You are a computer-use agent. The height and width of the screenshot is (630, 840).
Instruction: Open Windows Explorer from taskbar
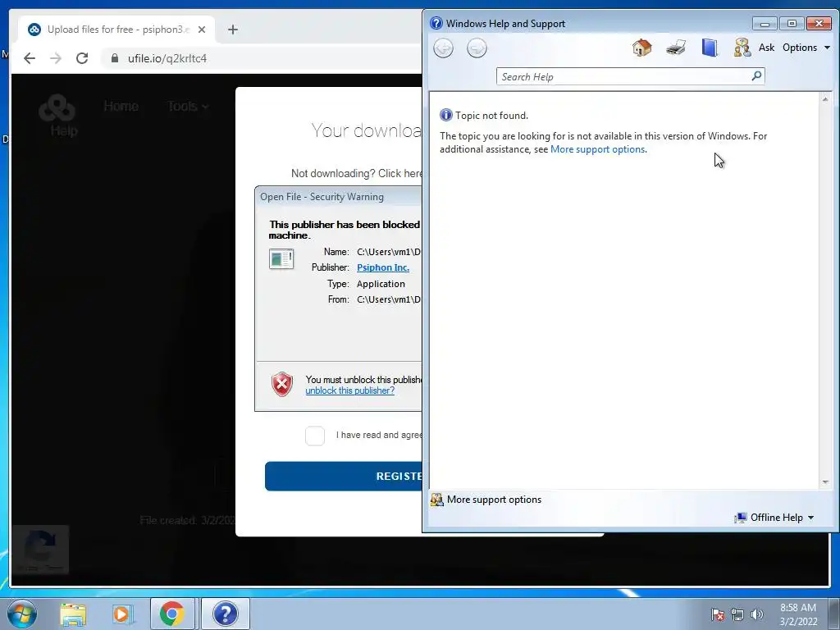click(x=73, y=614)
